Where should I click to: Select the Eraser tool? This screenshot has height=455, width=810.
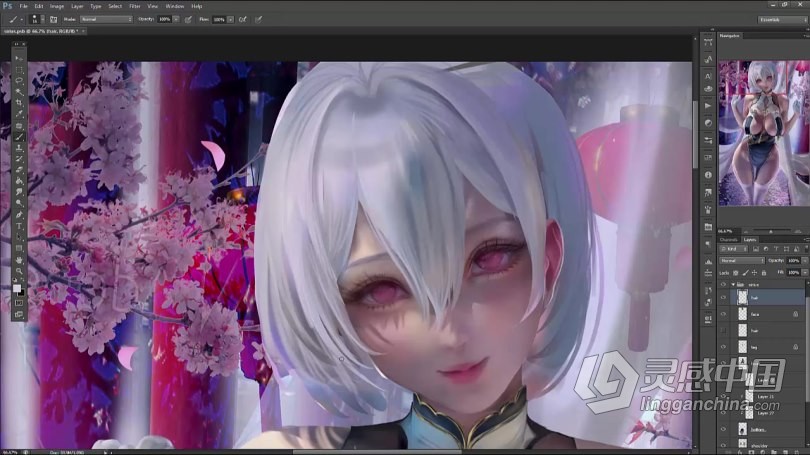[x=19, y=170]
